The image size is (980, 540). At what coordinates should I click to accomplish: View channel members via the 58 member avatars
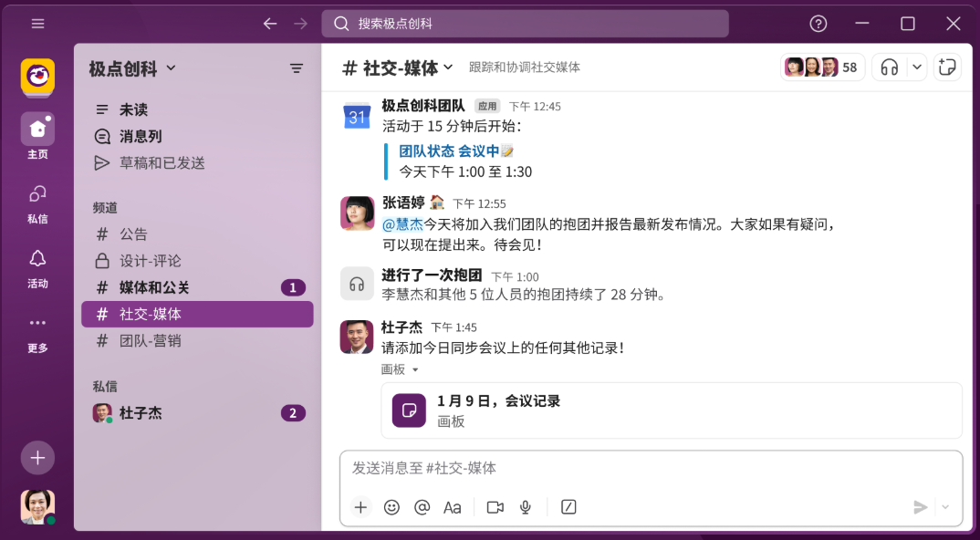coord(821,67)
